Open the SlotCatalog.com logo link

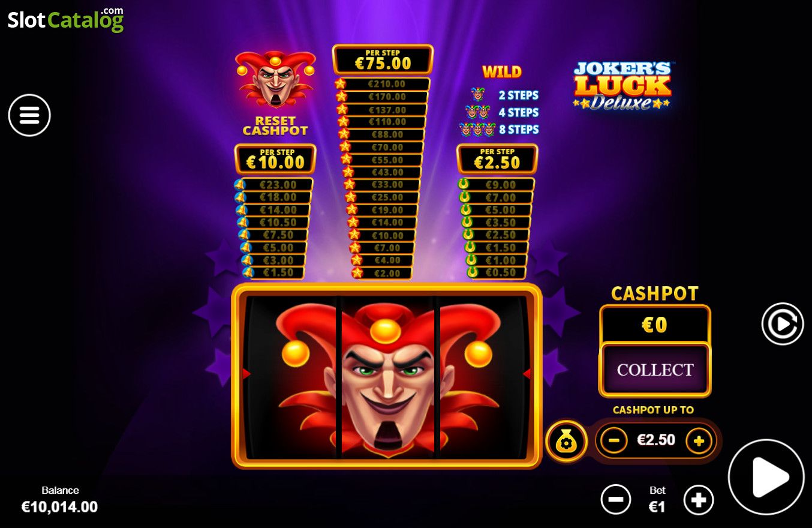(65, 19)
